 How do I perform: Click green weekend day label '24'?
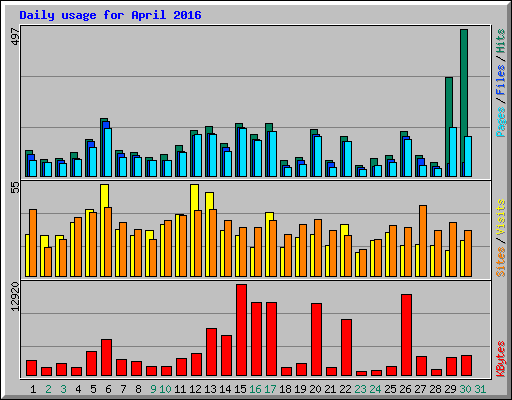coord(375,389)
